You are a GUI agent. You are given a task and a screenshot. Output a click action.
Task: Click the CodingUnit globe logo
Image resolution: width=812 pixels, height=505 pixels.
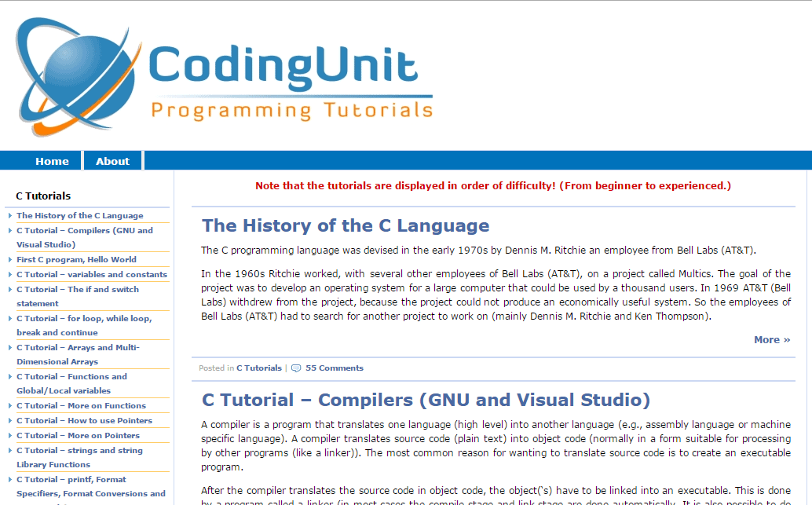click(x=78, y=77)
